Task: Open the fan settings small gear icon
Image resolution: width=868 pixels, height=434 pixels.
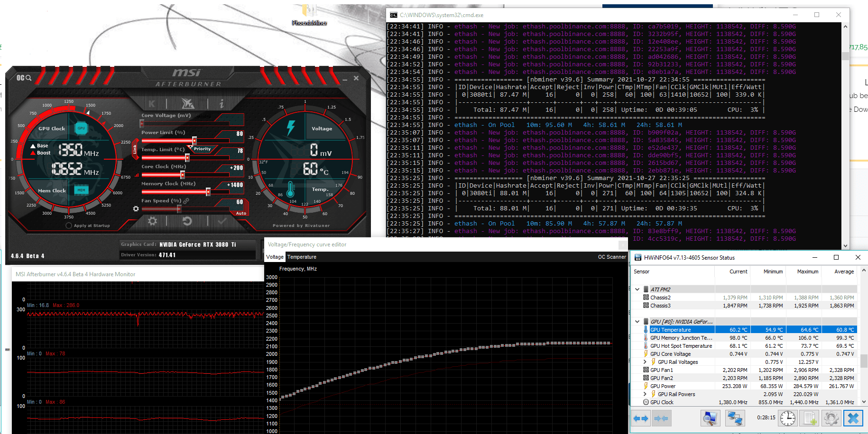Action: (136, 209)
